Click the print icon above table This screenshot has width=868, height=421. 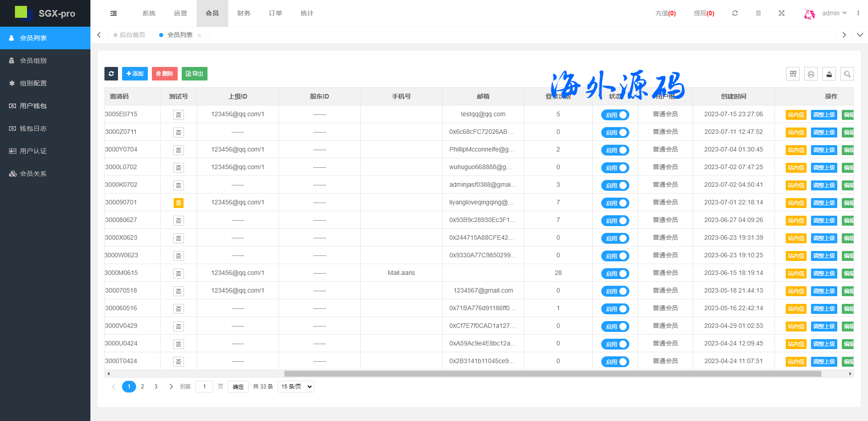click(x=811, y=74)
